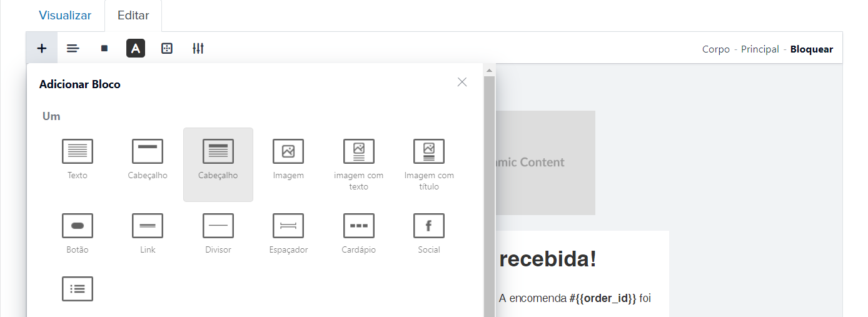Add a Botão block
Viewport: 868px width, 317px height.
[x=78, y=233]
